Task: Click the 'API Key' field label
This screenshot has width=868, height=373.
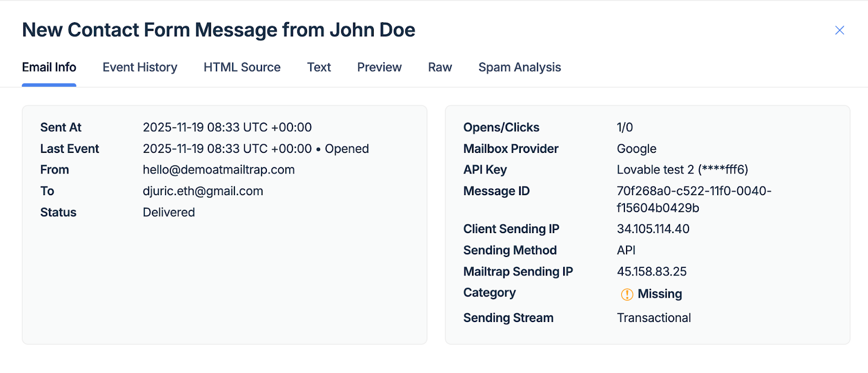Action: 485,170
